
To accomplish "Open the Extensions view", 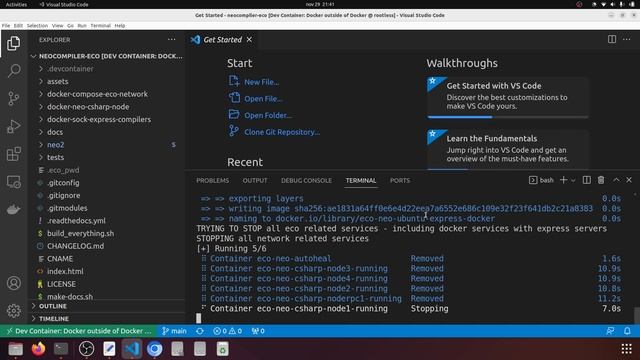I will point(13,154).
